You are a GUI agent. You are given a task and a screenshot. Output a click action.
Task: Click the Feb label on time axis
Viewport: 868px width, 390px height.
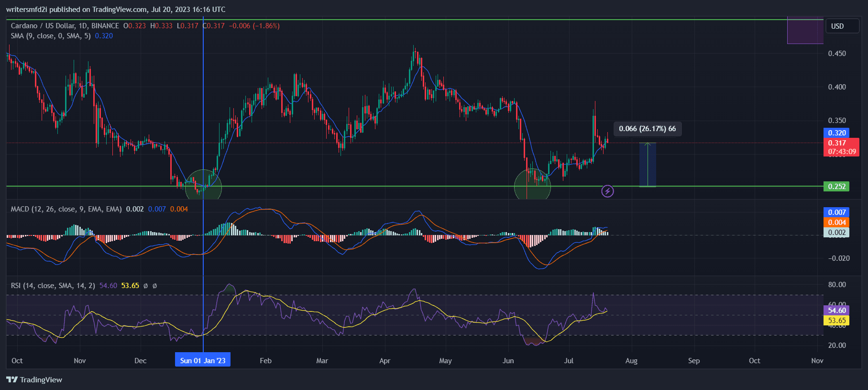point(265,361)
